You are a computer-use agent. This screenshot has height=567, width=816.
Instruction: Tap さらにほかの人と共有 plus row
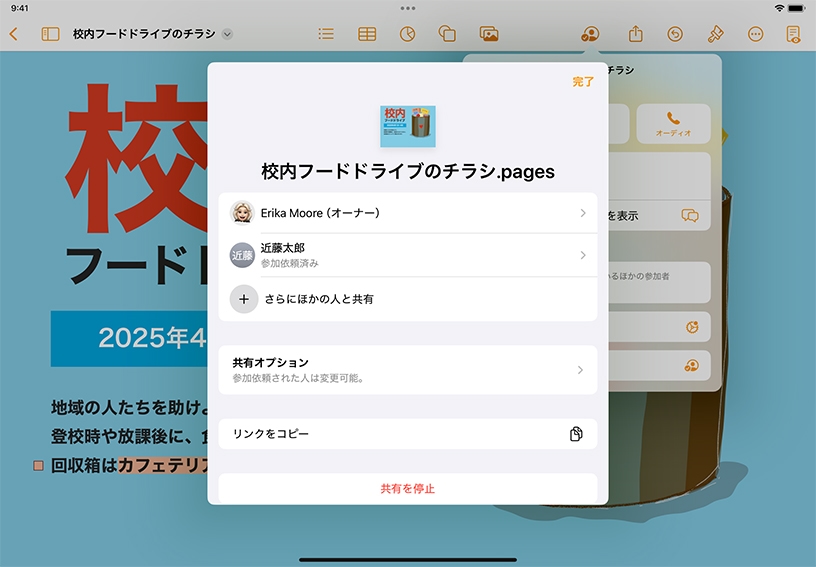coord(407,299)
